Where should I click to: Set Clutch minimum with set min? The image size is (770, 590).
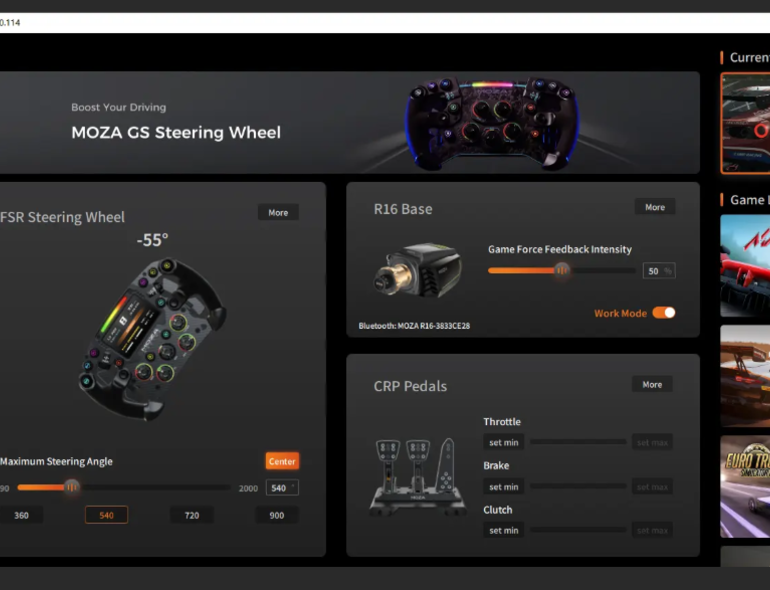[x=503, y=530]
